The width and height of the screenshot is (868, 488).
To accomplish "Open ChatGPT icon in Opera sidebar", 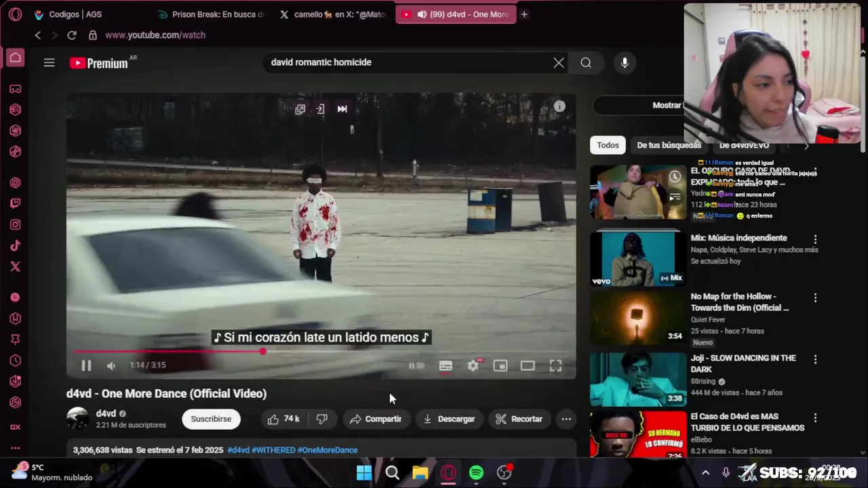I will 15,182.
